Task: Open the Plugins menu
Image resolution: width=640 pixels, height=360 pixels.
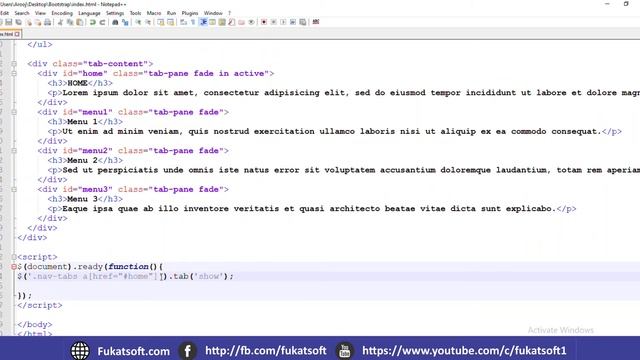Action: click(x=190, y=13)
